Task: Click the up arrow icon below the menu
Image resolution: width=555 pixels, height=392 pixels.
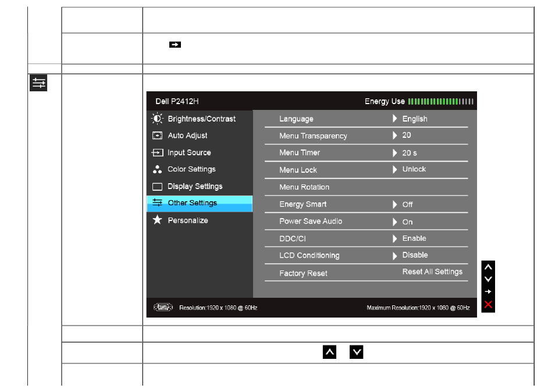Action: [x=329, y=352]
